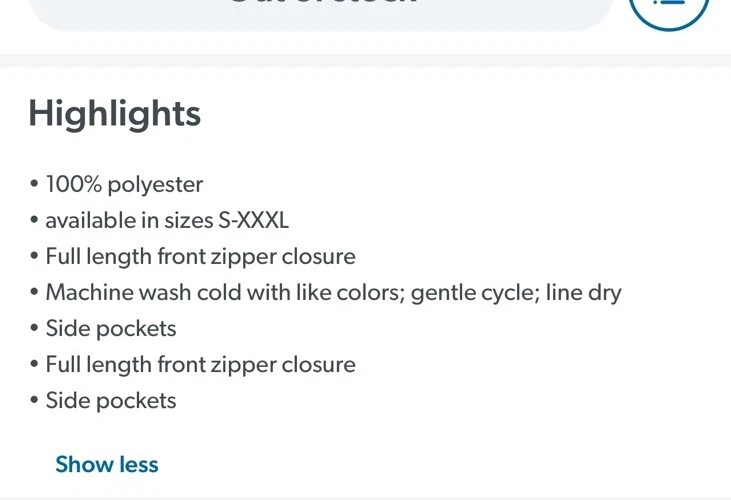This screenshot has width=731, height=500.
Task: Click the available in sizes S-XXXL line
Action: pyautogui.click(x=167, y=220)
